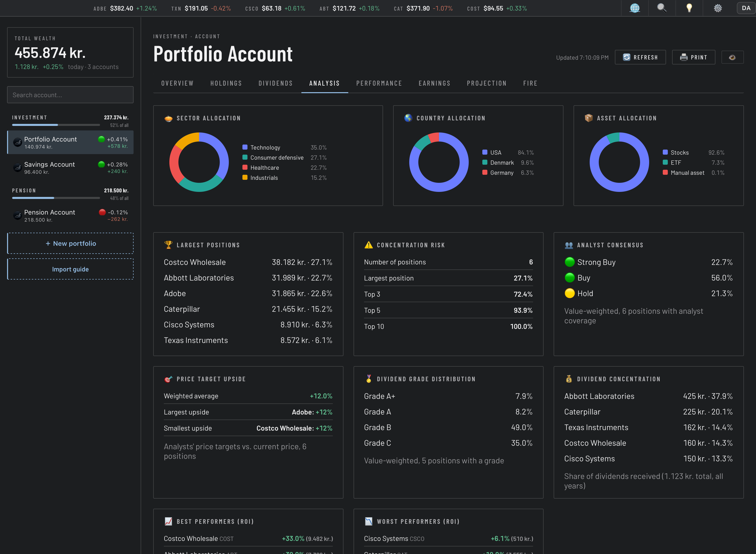Click the Consumer defensive legend swatch

[245, 157]
